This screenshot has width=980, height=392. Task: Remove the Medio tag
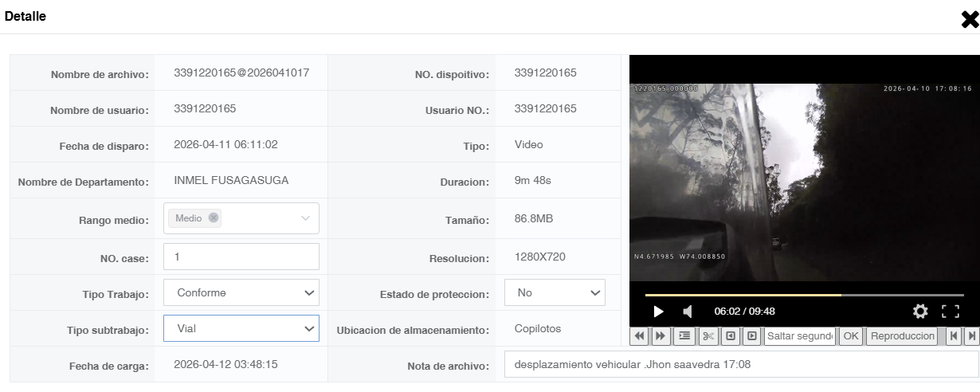tap(214, 218)
